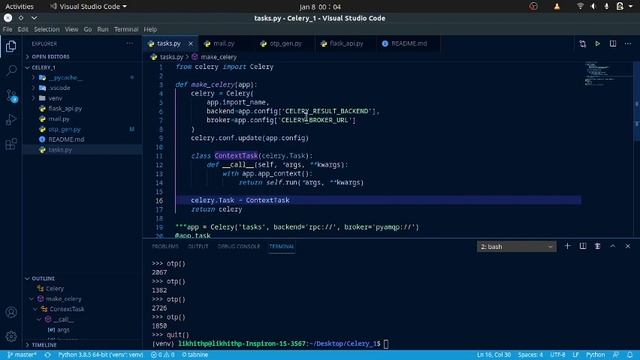Screen dimensions: 640x360
Task: Kill the terminal with trash icon
Action: tap(598, 246)
